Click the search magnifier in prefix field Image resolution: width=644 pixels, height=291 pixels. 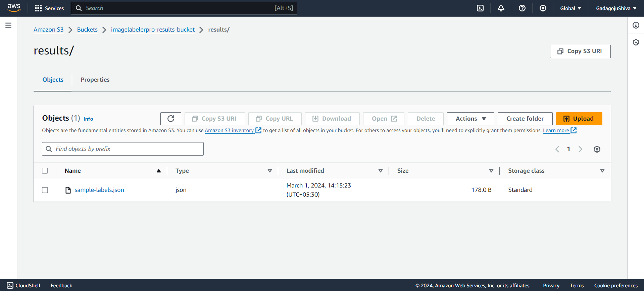[x=49, y=149]
